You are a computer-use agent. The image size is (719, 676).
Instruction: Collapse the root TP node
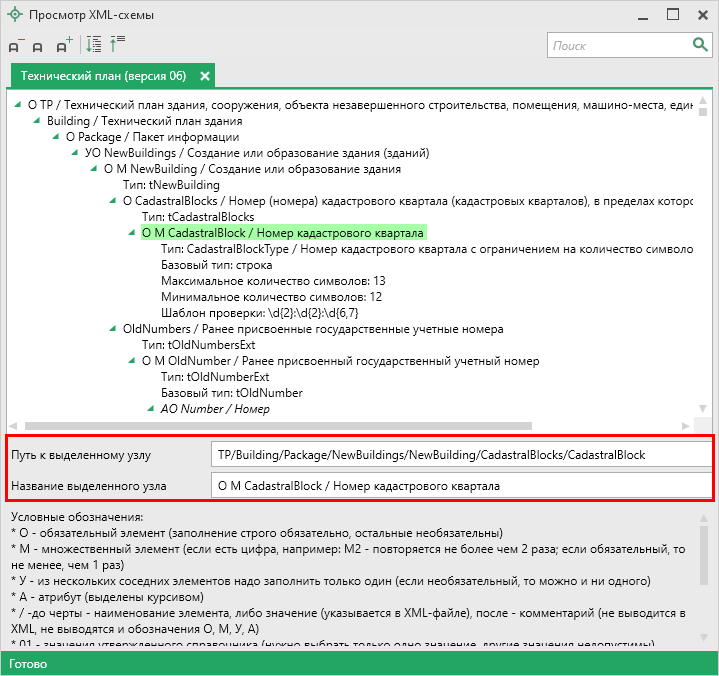click(18, 104)
